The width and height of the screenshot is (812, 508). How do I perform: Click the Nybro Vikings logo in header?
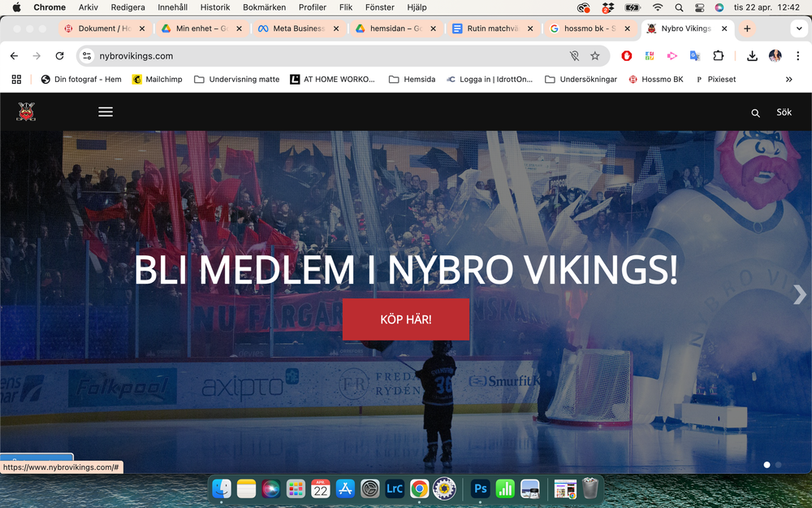tap(26, 112)
